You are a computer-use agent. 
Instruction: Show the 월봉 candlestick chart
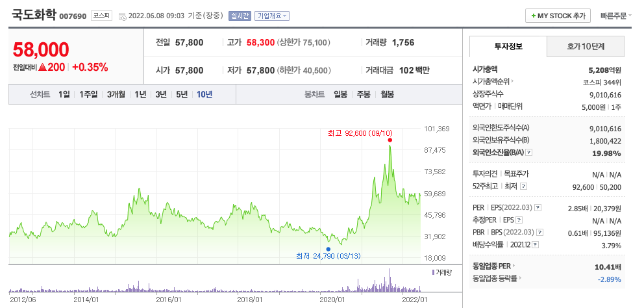pyautogui.click(x=387, y=94)
